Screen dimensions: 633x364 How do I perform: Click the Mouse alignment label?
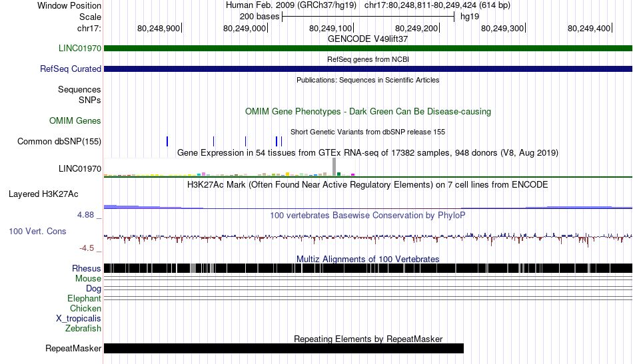pos(88,279)
